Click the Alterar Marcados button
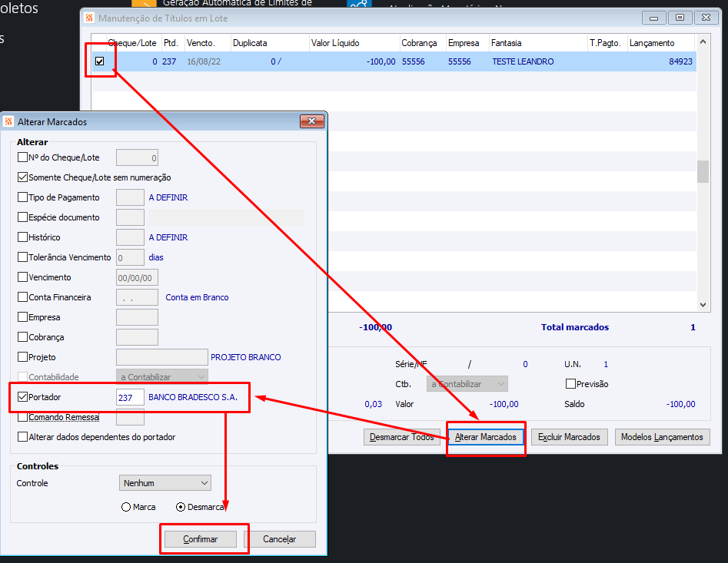Viewport: 728px width, 563px height. [x=486, y=437]
